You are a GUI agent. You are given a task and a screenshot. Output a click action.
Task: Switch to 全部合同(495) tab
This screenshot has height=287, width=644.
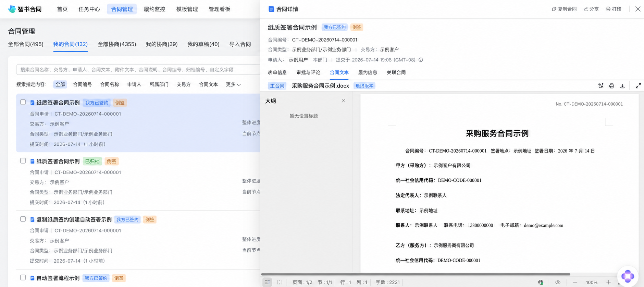[x=26, y=44]
